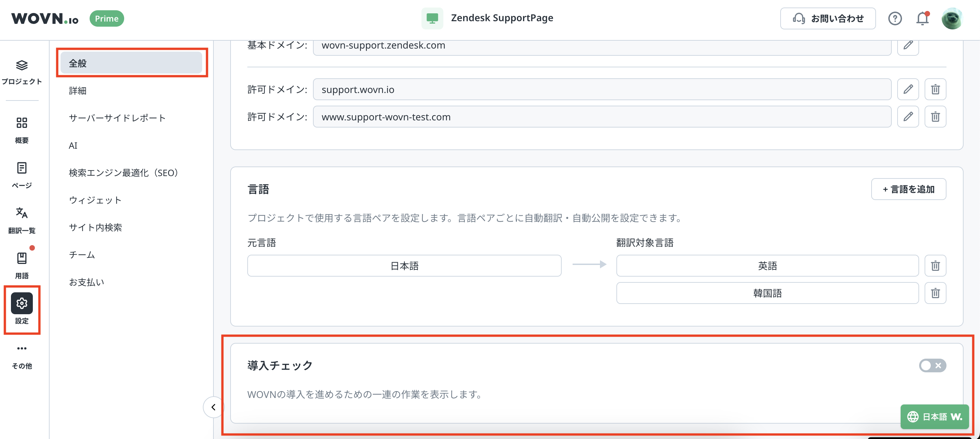Open the ウィジェット settings menu item

point(95,200)
